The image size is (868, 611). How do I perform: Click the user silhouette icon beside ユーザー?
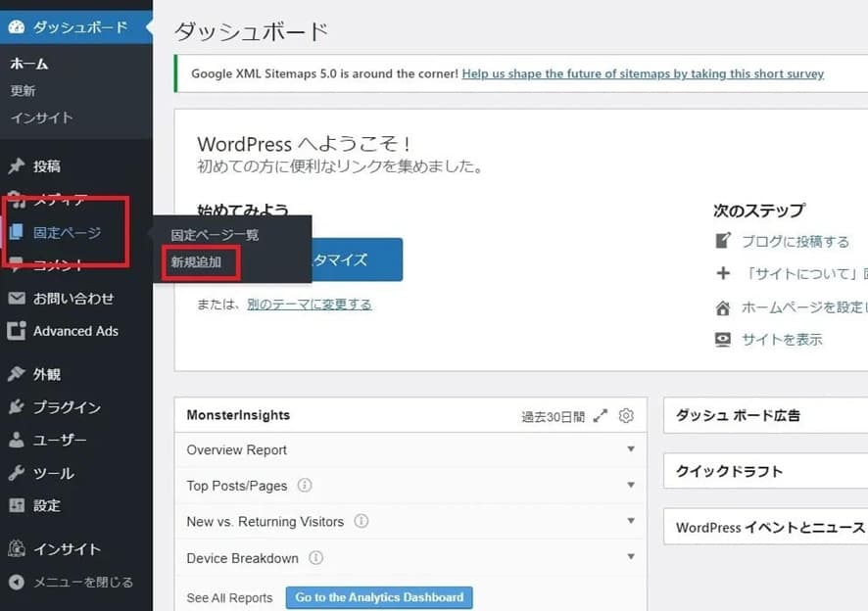pos(16,440)
